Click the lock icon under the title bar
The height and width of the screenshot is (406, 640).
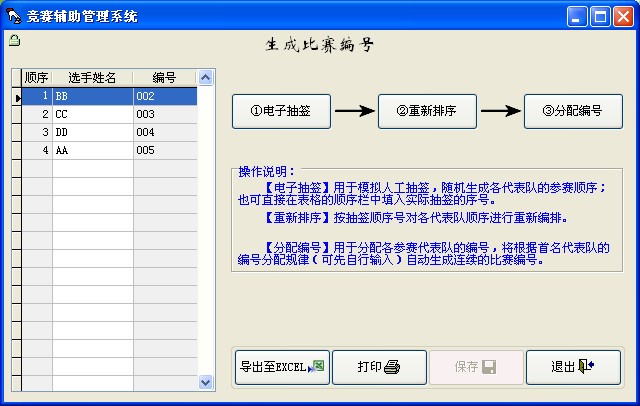[15, 40]
